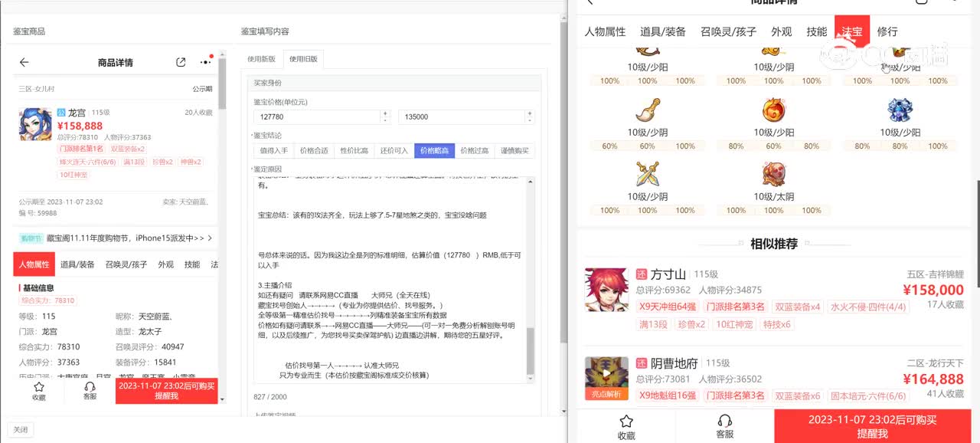Screen dimensions: 980x443
Task: Click the 亮点解析 label on 阴曹地府 avatar
Action: click(x=606, y=395)
